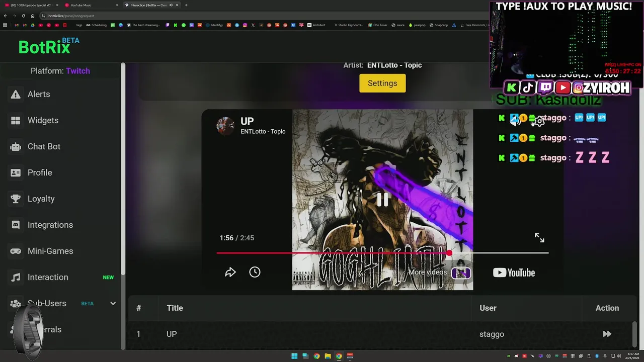Viewport: 644px width, 362px height.
Task: Open the Windows Start menu
Action: (x=294, y=356)
